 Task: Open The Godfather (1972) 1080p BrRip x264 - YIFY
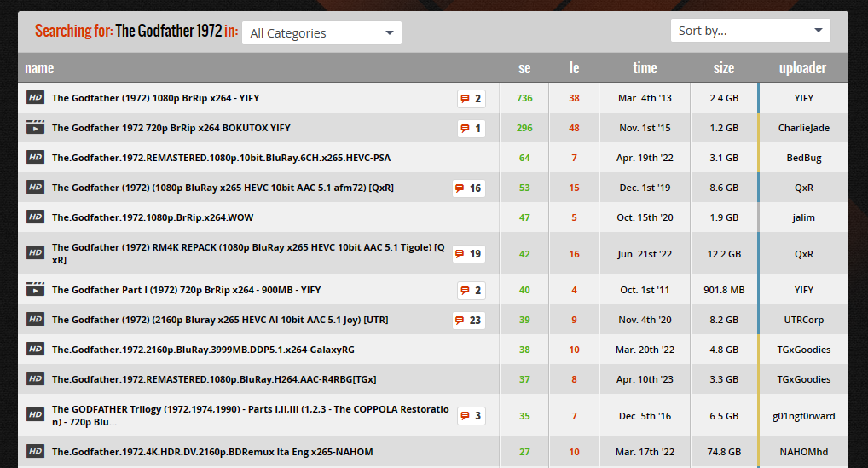click(155, 98)
